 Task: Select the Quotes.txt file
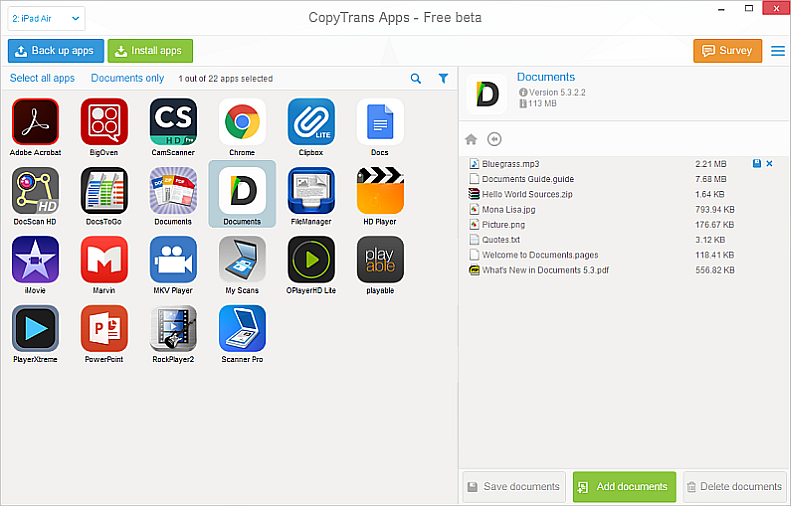coord(623,240)
